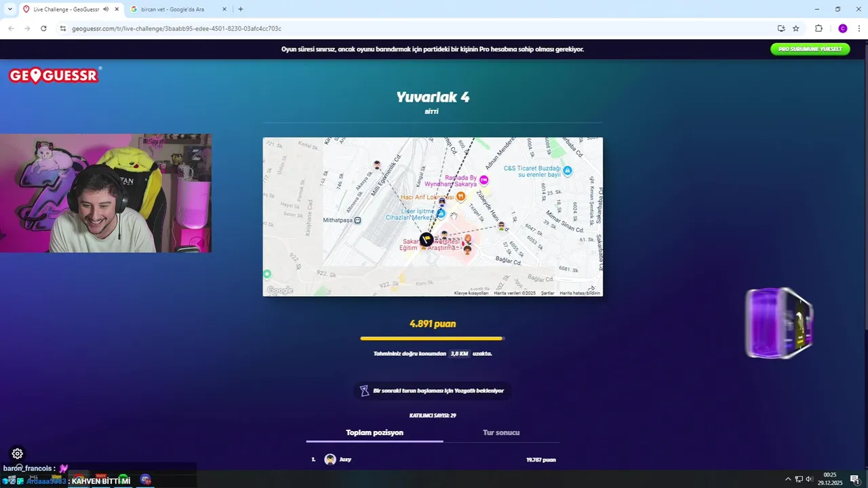Bookmark this page with star icon
The image size is (868, 488).
pos(796,28)
